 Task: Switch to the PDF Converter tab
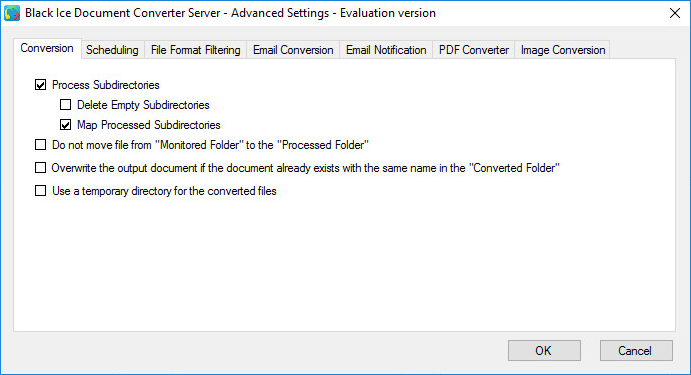pyautogui.click(x=474, y=50)
